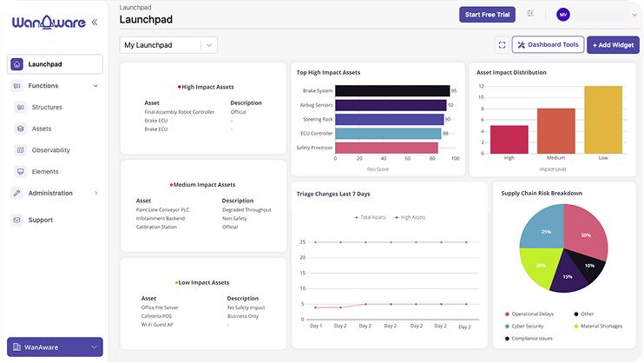Click the WanAware logo
Screen dimensions: 644x363
click(x=49, y=23)
